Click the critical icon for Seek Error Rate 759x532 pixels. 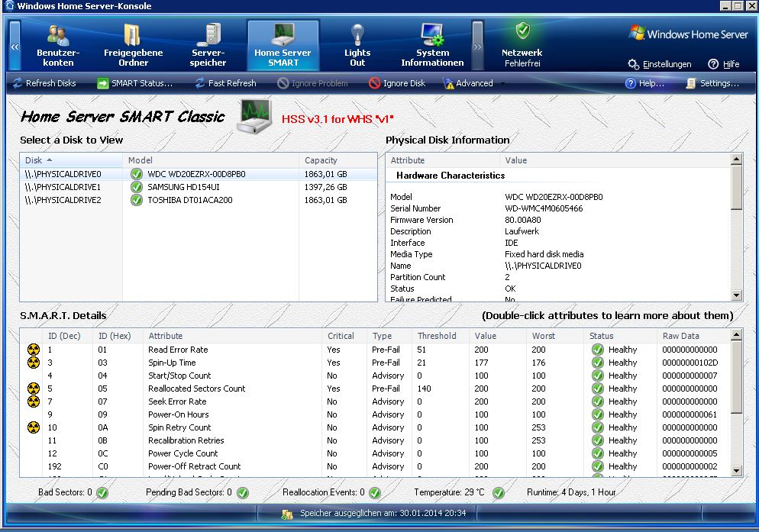point(34,401)
